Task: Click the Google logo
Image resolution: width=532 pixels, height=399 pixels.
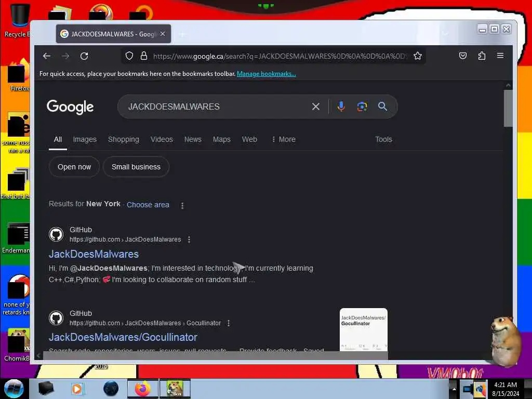Action: point(70,107)
